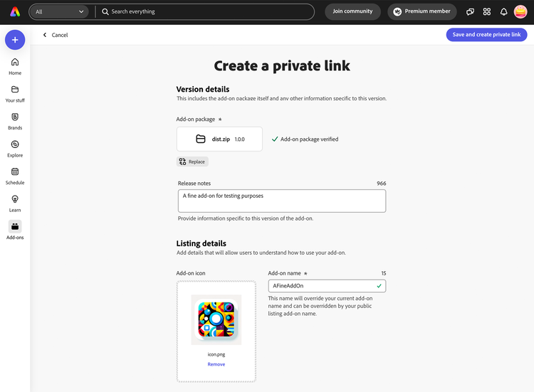534x392 pixels.
Task: Open the Explore compass icon
Action: tap(15, 149)
